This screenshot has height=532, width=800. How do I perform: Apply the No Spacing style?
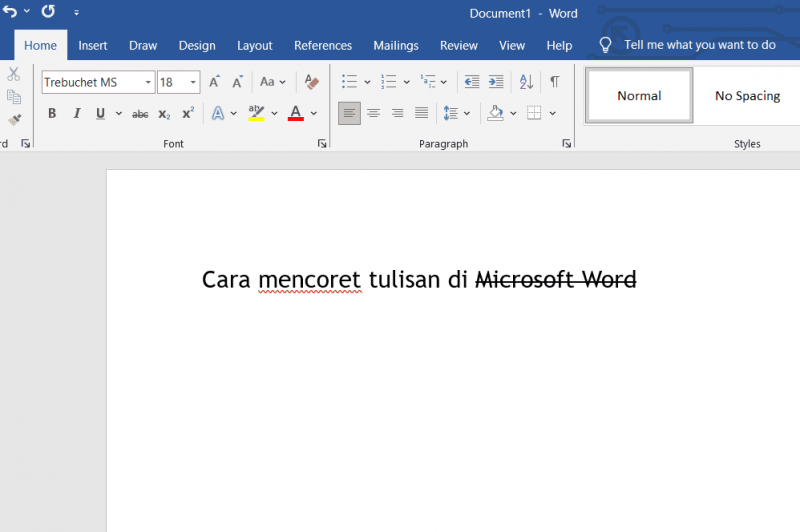(x=747, y=95)
